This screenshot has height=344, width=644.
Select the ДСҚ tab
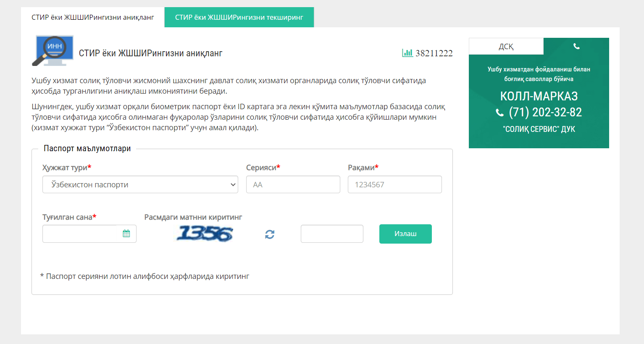506,46
